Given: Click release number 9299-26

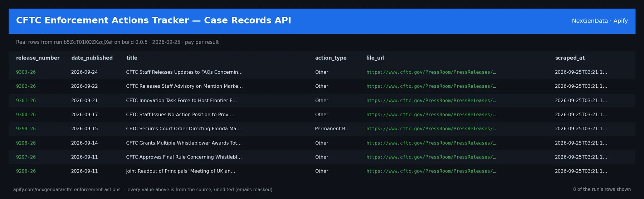Looking at the screenshot, I should 26,129.
